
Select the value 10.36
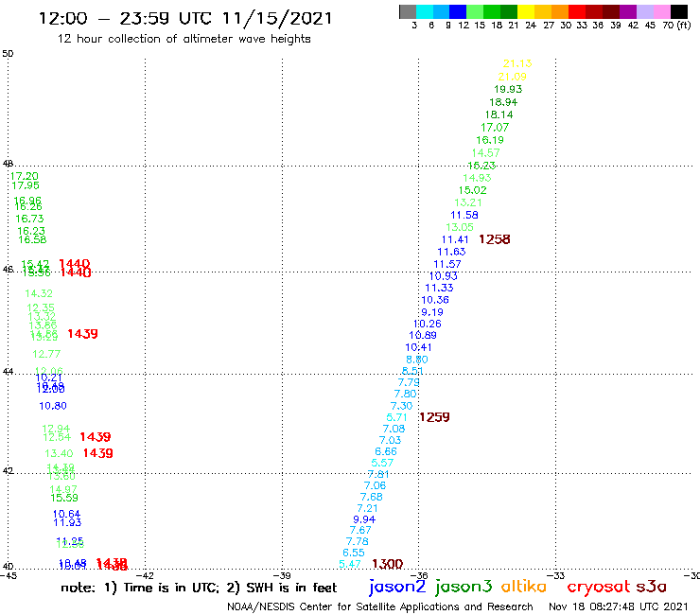pyautogui.click(x=435, y=300)
